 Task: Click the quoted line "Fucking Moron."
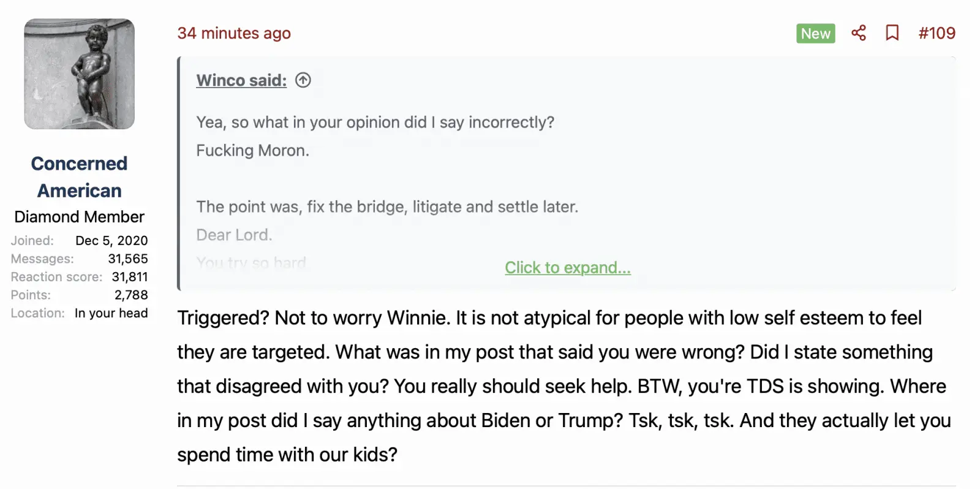pyautogui.click(x=252, y=151)
